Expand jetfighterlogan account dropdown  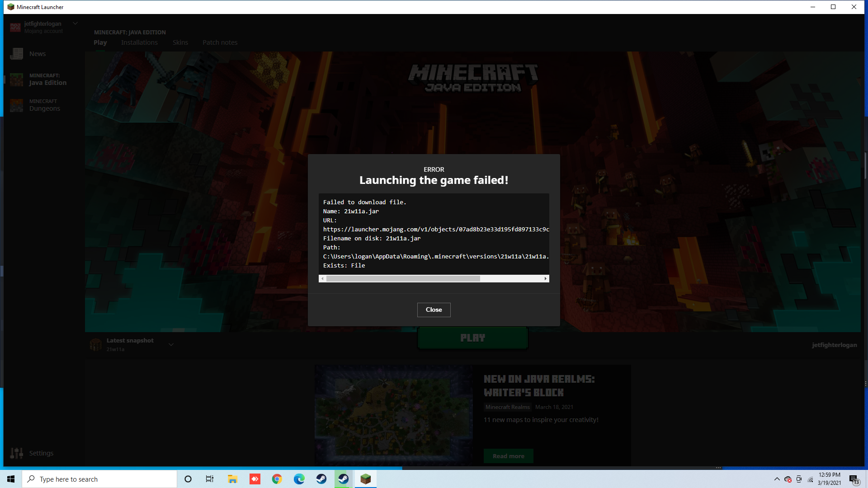pyautogui.click(x=75, y=23)
